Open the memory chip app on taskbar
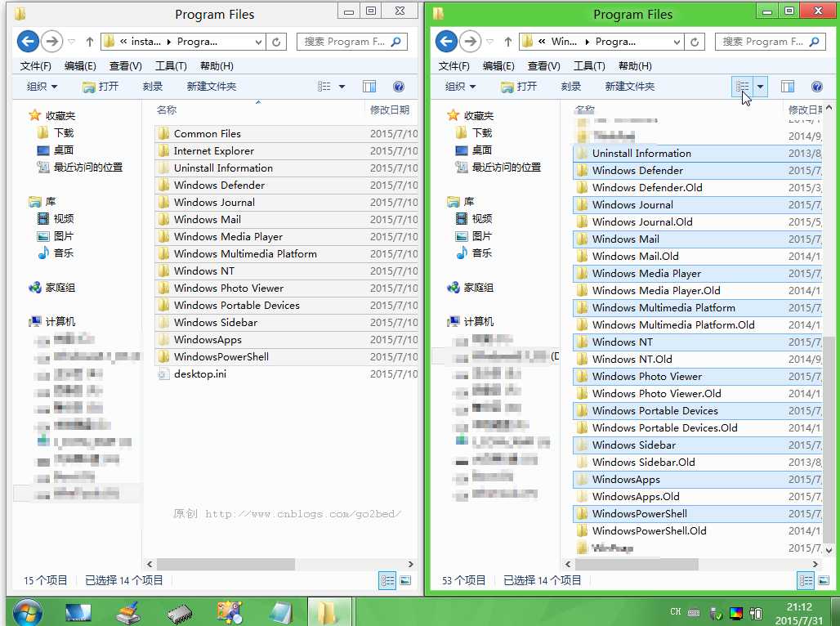Image resolution: width=840 pixels, height=626 pixels. coord(180,615)
